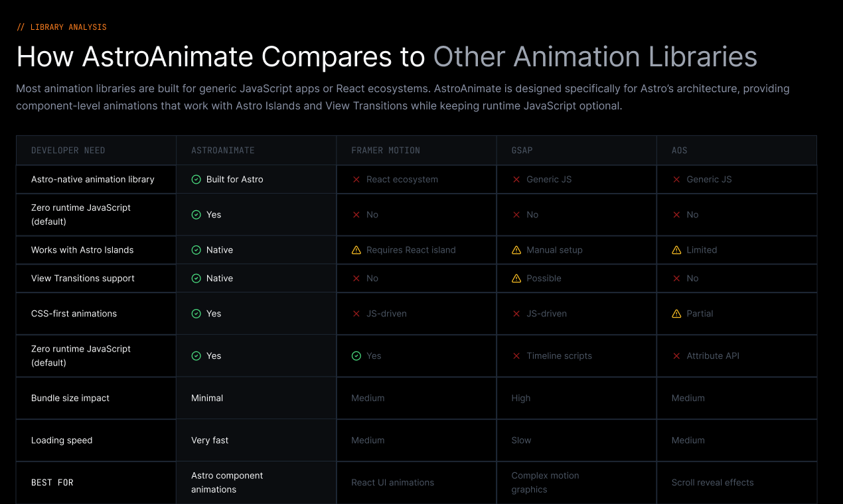Click the green check in Framer Motion column
843x504 pixels.
356,356
